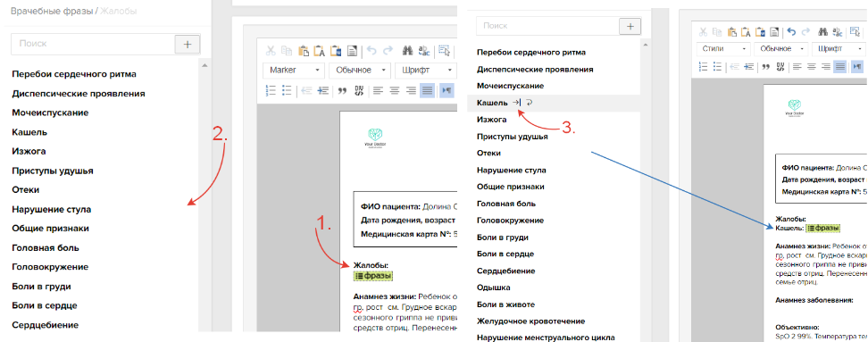Select Нарушение стула in left list
868x342 pixels.
[x=52, y=209]
